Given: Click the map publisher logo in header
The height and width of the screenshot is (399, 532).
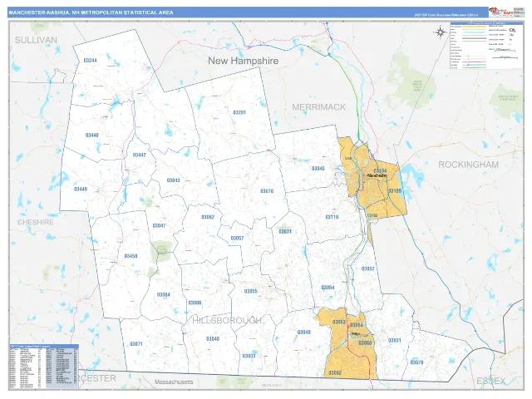Looking at the screenshot, I should tap(500, 12).
